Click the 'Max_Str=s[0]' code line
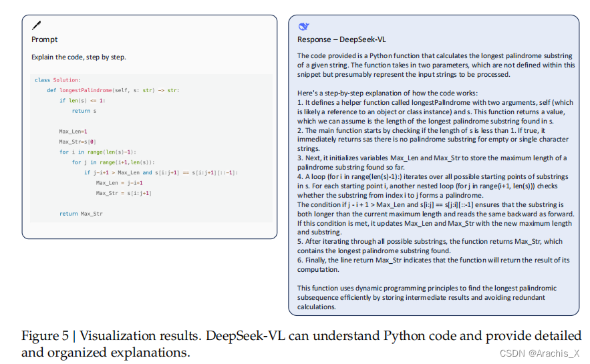 78,142
